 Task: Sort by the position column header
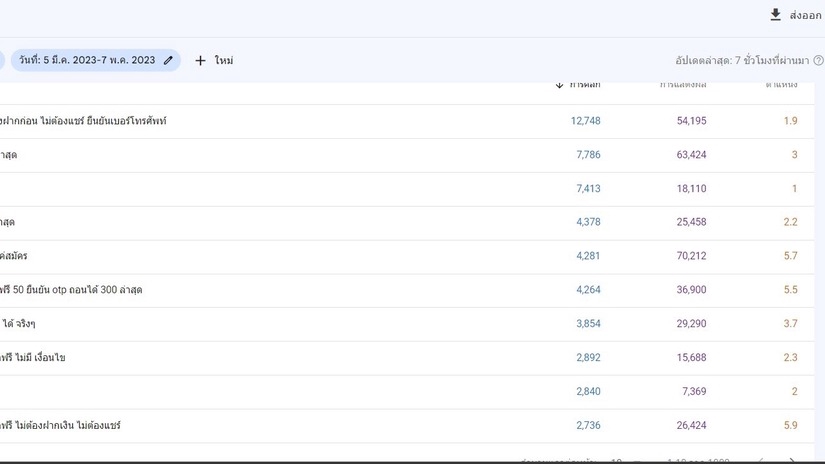tap(780, 85)
